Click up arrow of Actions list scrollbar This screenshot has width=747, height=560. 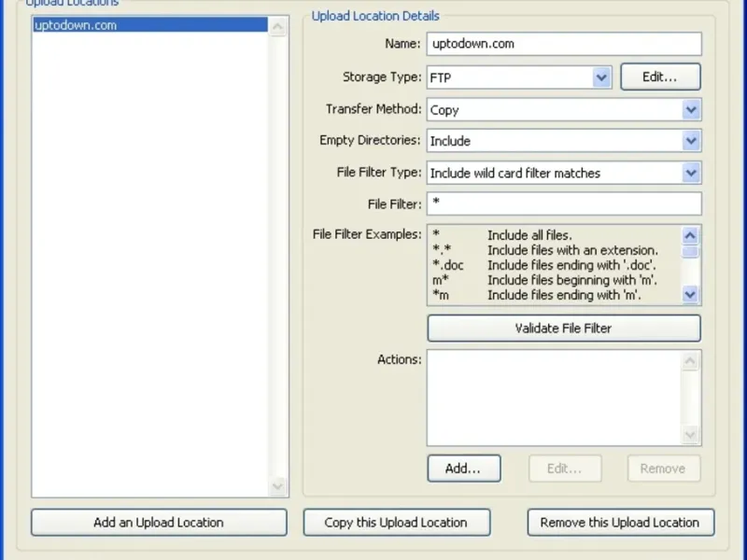690,361
